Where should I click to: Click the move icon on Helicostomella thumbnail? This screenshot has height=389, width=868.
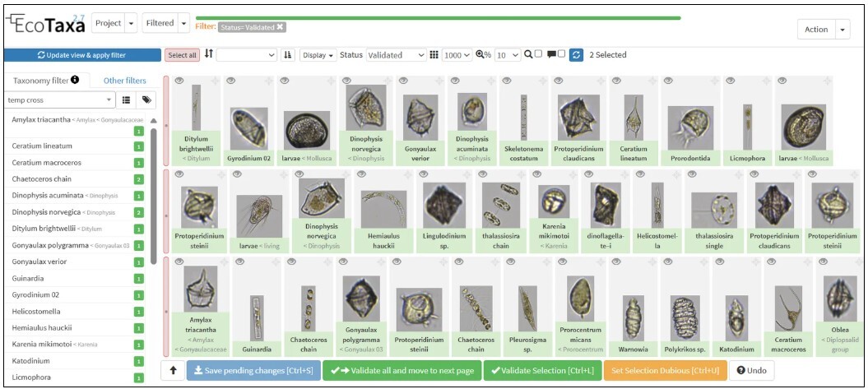pyautogui.click(x=675, y=174)
